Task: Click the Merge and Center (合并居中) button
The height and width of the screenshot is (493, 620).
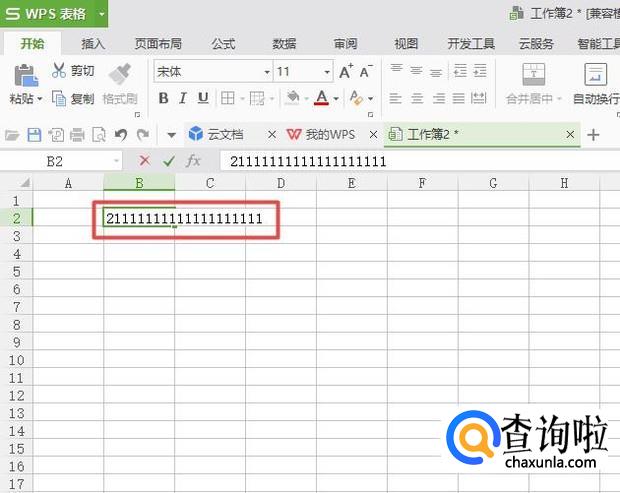Action: click(x=534, y=83)
